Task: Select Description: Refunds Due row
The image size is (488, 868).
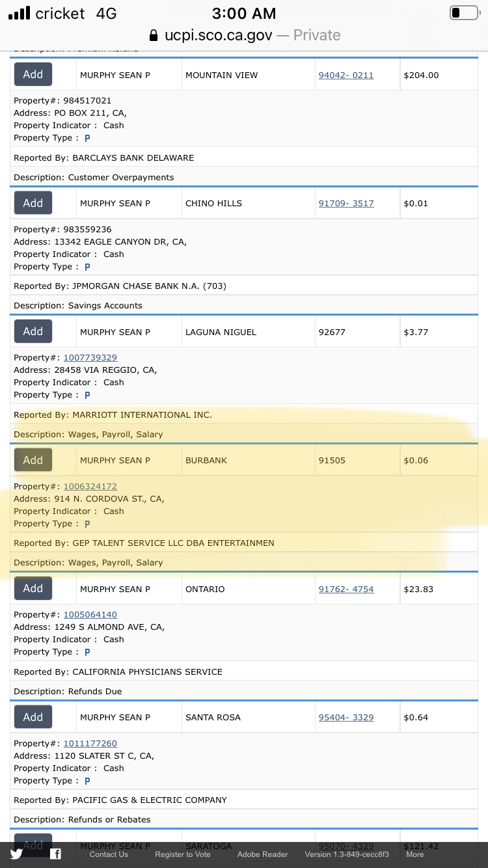Action: tap(244, 691)
